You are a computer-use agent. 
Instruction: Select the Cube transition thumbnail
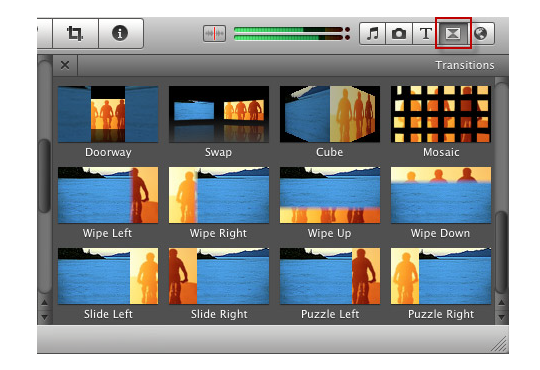pyautogui.click(x=330, y=114)
